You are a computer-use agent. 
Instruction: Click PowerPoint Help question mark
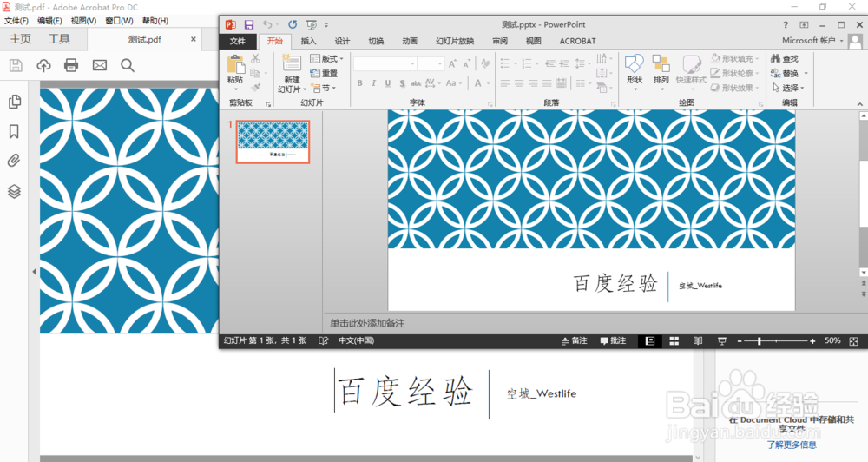click(785, 25)
